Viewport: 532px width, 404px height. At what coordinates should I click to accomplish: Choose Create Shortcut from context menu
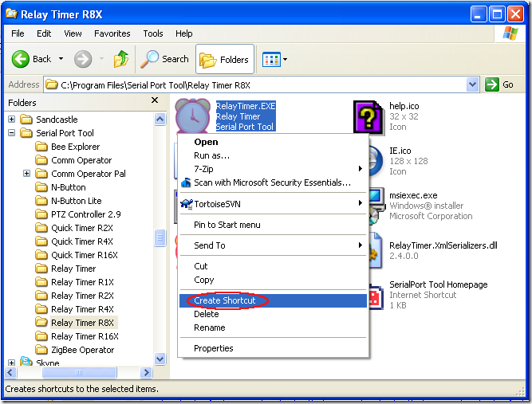click(x=273, y=300)
